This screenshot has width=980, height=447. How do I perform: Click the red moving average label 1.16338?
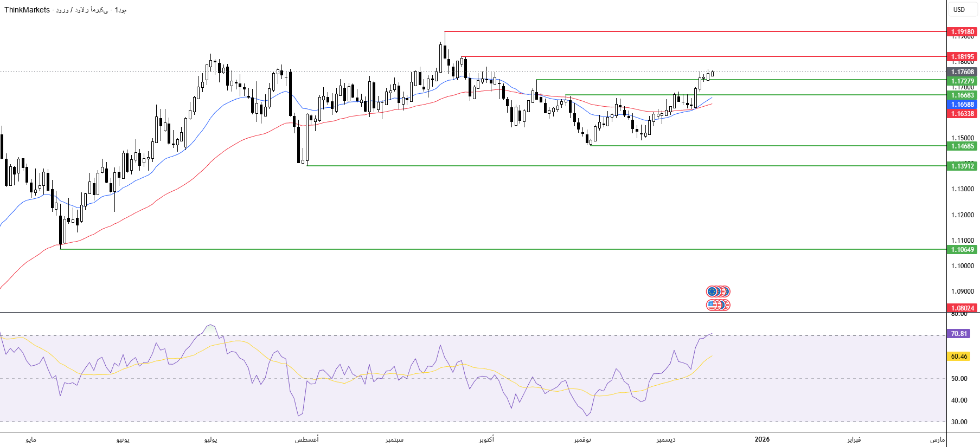962,114
